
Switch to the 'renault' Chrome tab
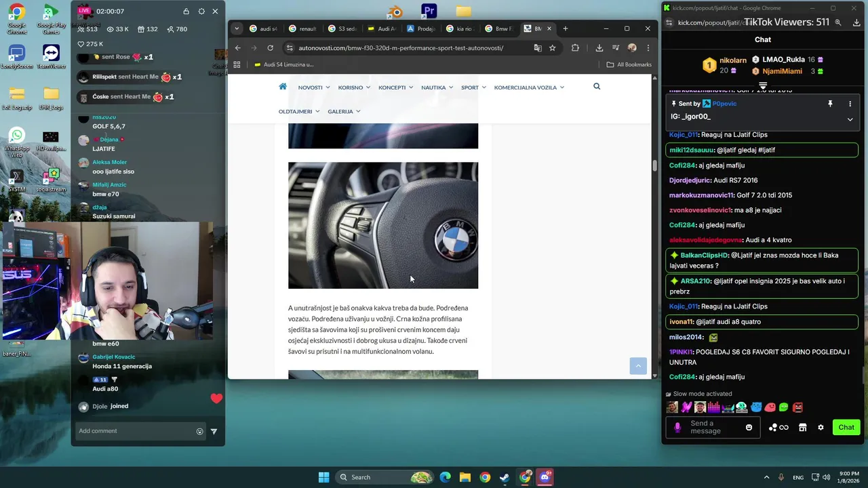click(303, 28)
